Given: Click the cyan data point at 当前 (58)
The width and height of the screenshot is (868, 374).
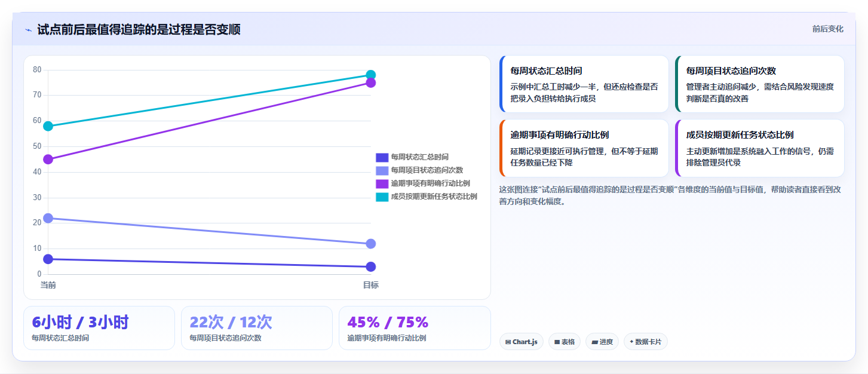Looking at the screenshot, I should click(48, 126).
